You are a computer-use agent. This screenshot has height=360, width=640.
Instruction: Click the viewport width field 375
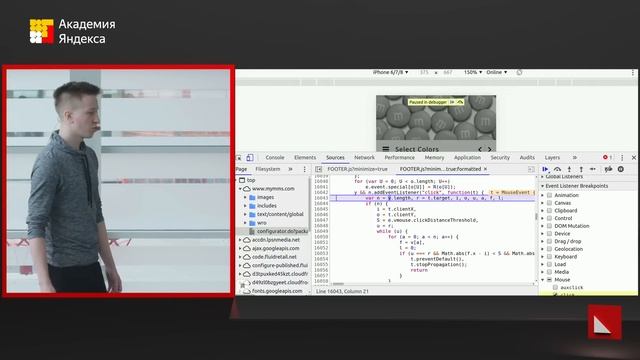coord(424,72)
